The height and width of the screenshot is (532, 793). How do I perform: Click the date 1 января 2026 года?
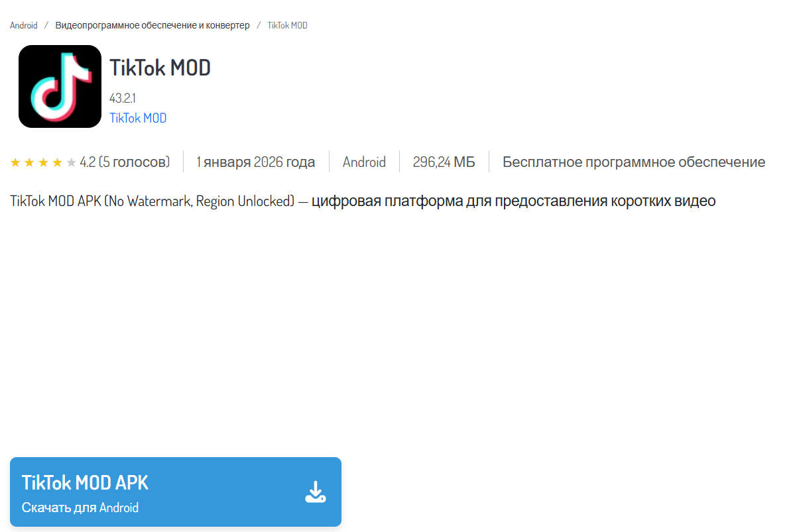[256, 162]
